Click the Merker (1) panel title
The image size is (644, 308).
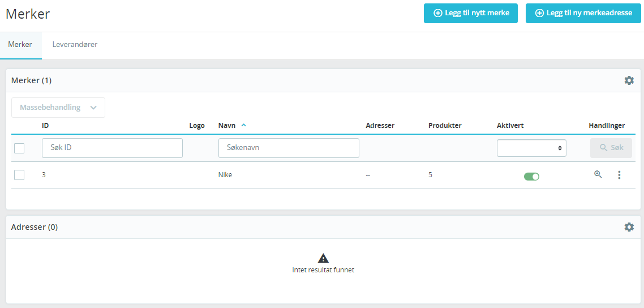point(31,80)
